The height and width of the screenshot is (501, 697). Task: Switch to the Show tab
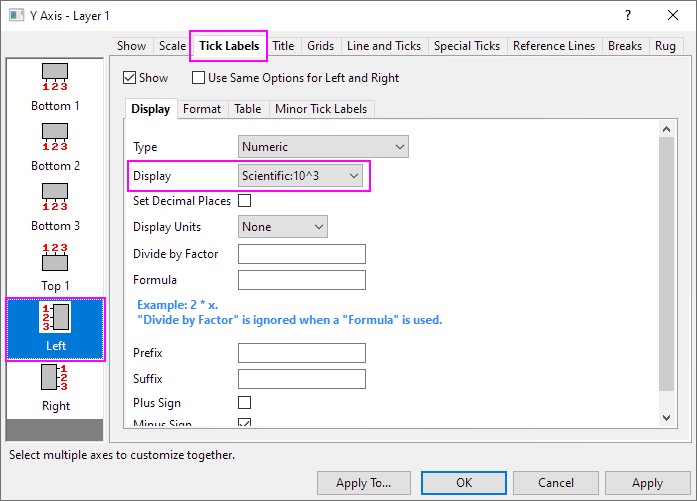[132, 46]
